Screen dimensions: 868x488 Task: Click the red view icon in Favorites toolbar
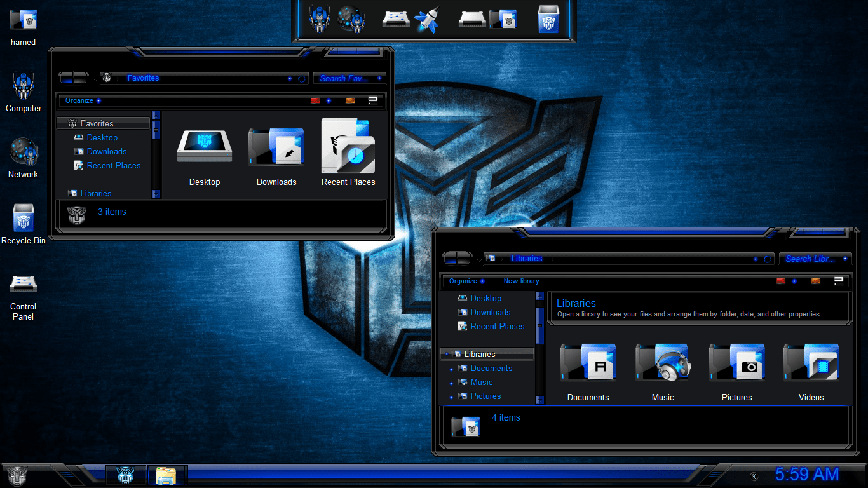[x=315, y=100]
